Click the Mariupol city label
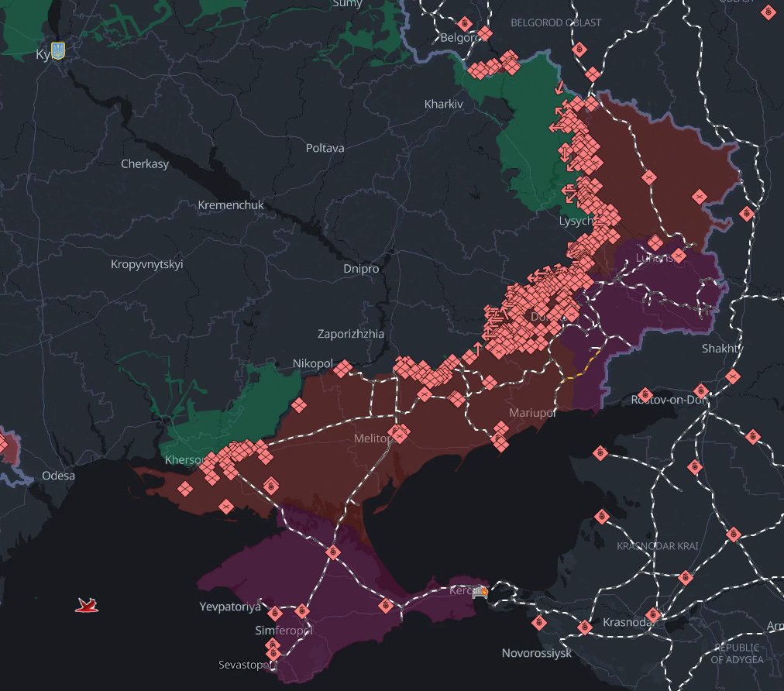This screenshot has height=691, width=784. (x=532, y=413)
